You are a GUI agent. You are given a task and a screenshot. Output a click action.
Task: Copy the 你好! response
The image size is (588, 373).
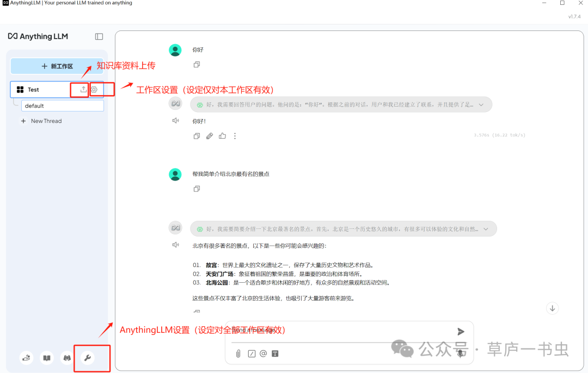click(197, 136)
